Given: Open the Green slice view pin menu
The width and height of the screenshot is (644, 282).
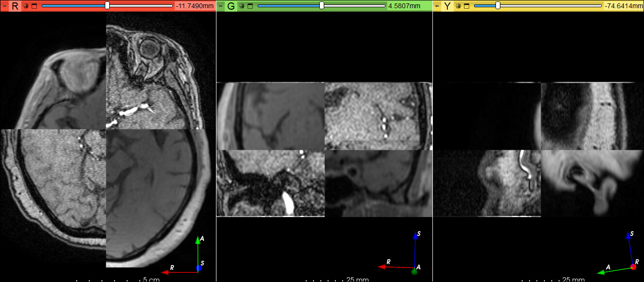Looking at the screenshot, I should pos(221,6).
